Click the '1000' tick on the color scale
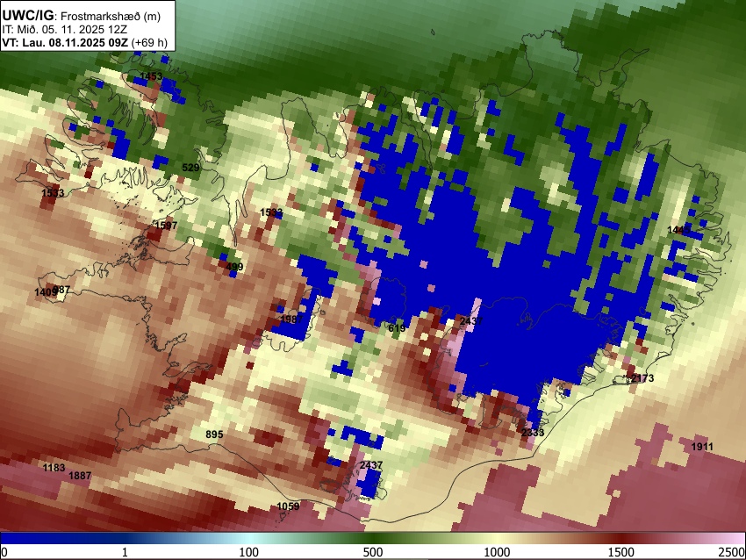The height and width of the screenshot is (560, 746). pyautogui.click(x=497, y=552)
